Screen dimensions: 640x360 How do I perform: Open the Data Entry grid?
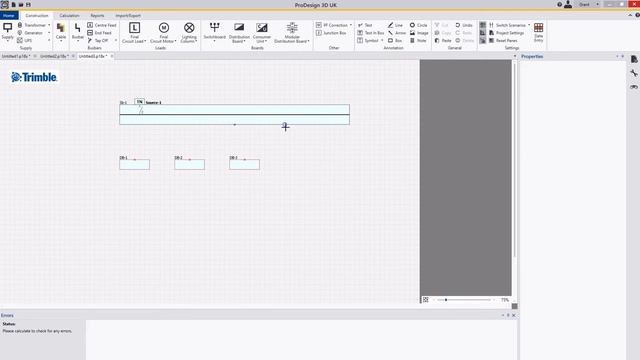point(538,32)
